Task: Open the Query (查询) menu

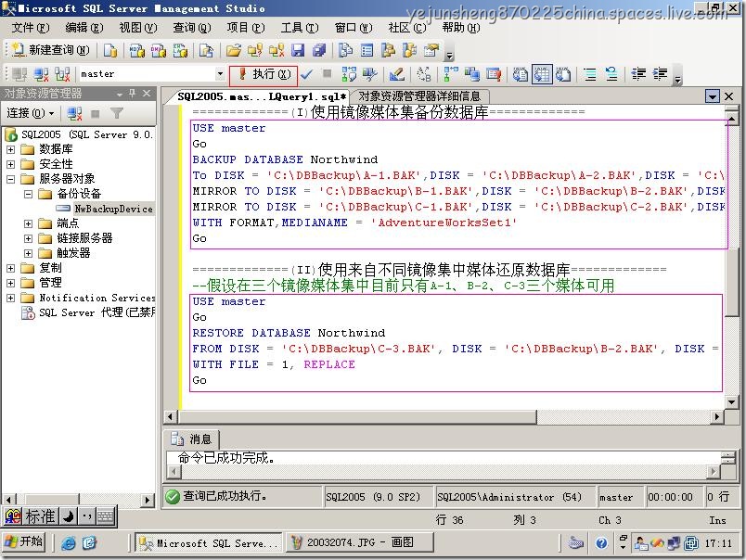Action: tap(191, 28)
